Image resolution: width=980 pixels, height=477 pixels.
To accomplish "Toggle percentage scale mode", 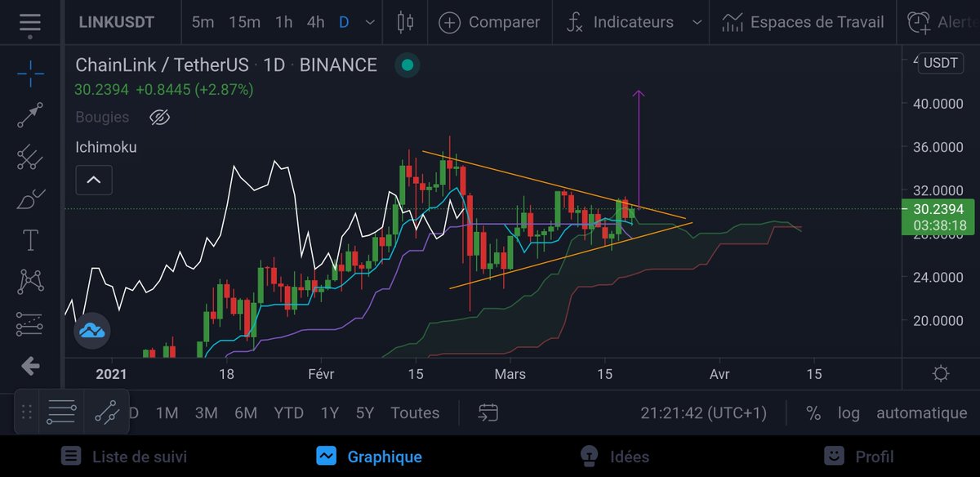I will [813, 413].
